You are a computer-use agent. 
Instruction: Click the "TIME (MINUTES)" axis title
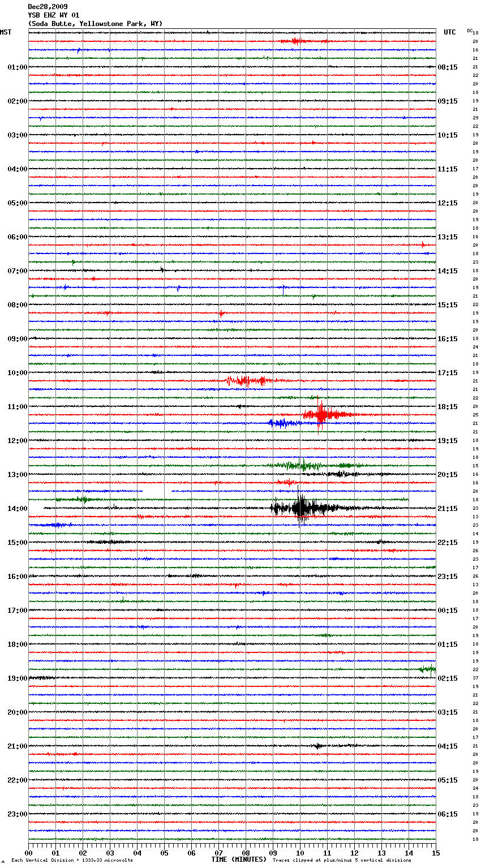tap(239, 860)
